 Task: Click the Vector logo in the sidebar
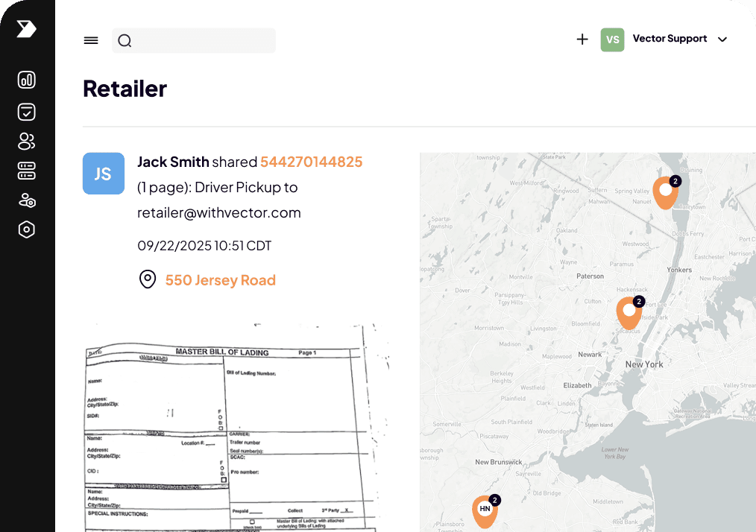(26, 29)
